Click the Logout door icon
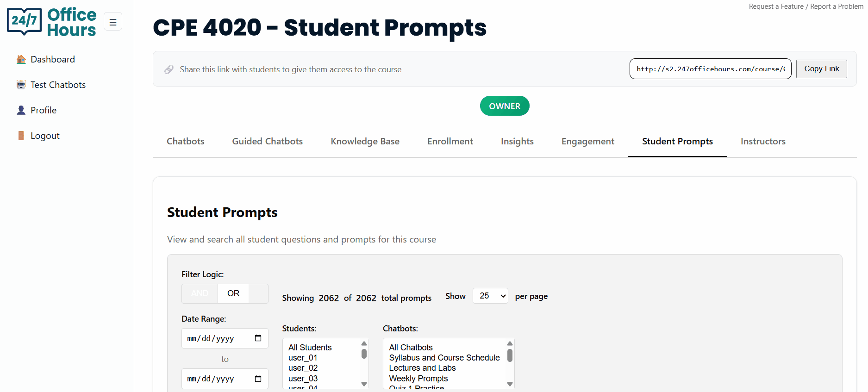This screenshot has width=868, height=392. click(21, 136)
